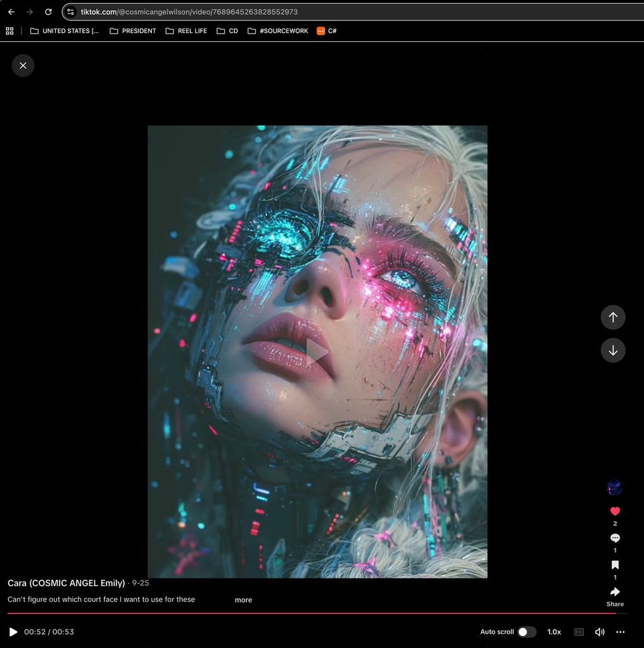Toggle closed captions

[579, 632]
